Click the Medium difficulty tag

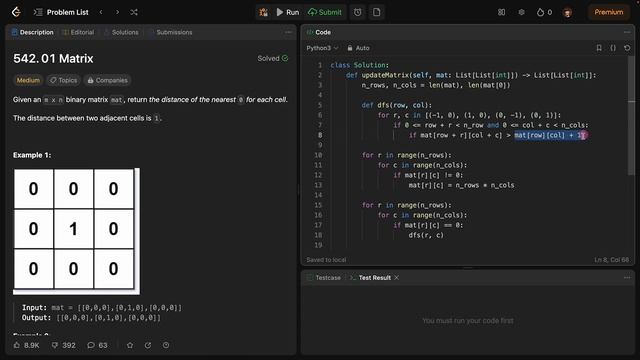(28, 80)
